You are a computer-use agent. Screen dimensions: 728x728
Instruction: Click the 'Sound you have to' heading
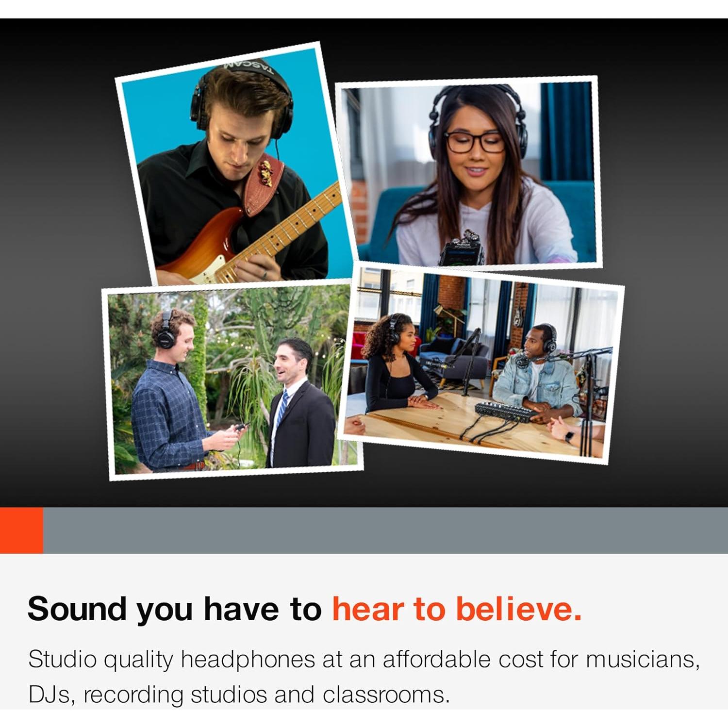(x=175, y=610)
